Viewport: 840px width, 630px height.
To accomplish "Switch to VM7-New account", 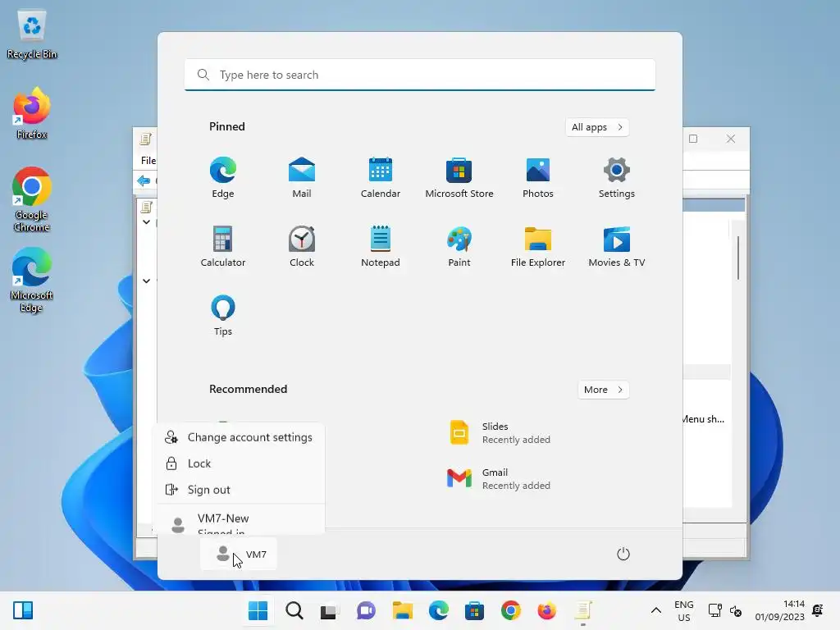I will (x=239, y=521).
